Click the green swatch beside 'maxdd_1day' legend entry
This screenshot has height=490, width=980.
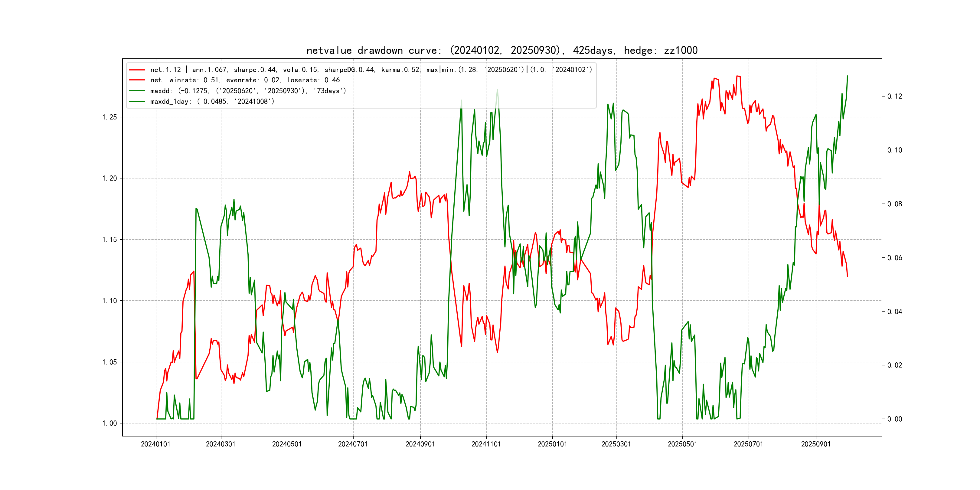pyautogui.click(x=137, y=101)
